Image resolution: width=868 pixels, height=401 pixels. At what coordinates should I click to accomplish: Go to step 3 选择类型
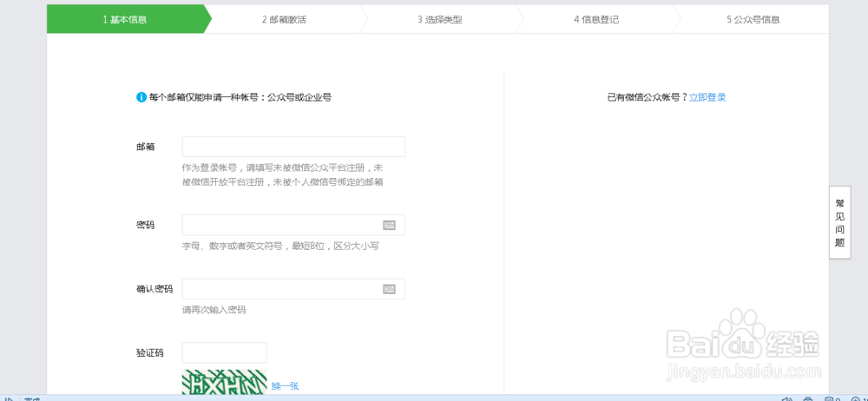(x=440, y=19)
